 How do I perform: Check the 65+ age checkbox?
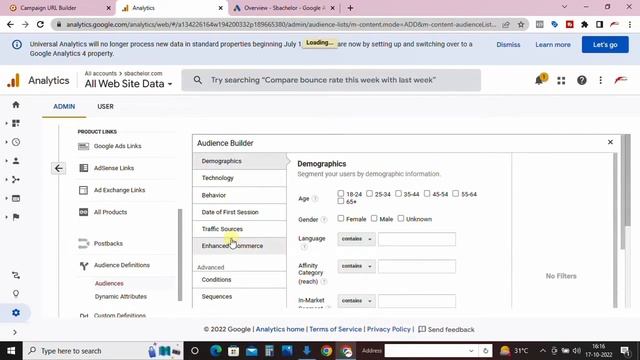pos(341,201)
